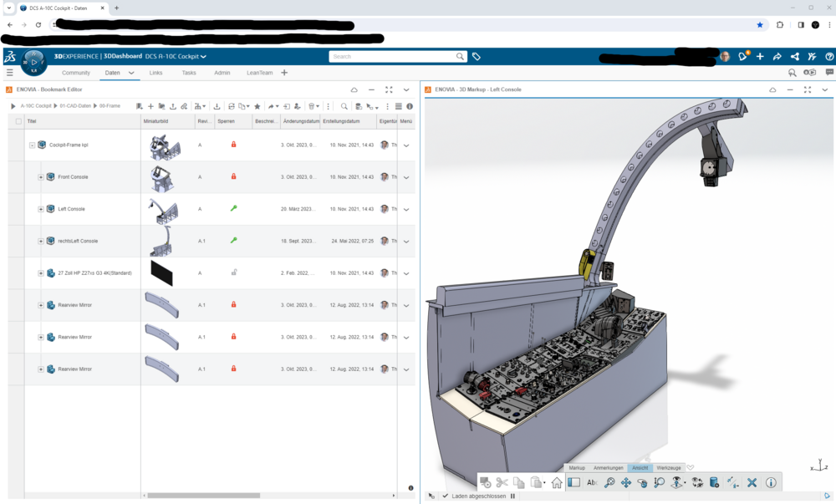Open the Werkzeuge tab in 3D toolbar
Viewport: 836px width, 504px height.
[x=669, y=467]
